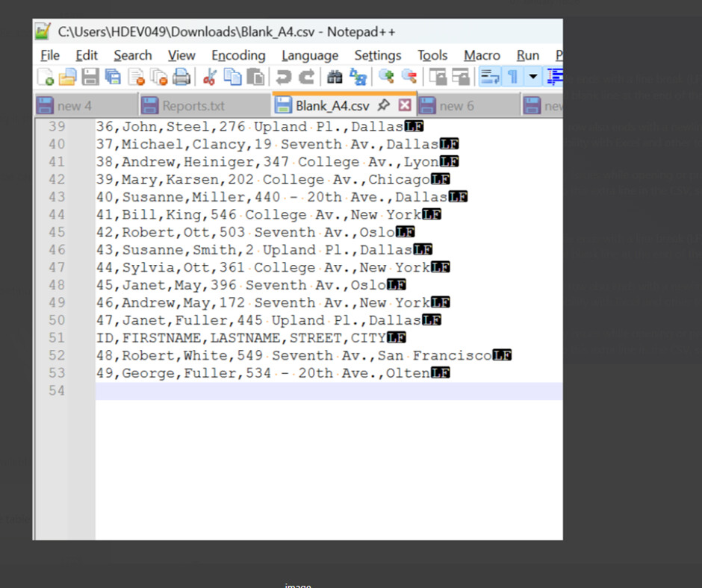The height and width of the screenshot is (588, 702).
Task: Open Find with the binoculars icon
Action: 335,77
